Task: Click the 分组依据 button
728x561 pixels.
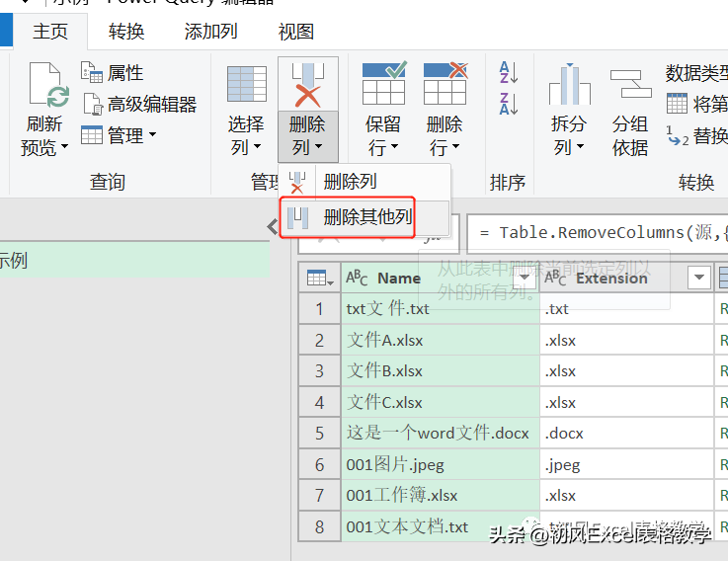Action: tap(630, 112)
